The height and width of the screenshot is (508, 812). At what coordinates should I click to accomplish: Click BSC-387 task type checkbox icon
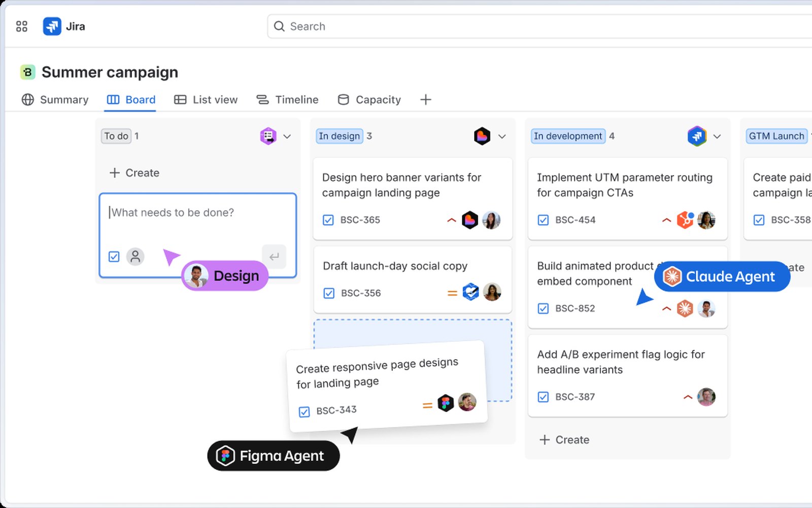(543, 397)
